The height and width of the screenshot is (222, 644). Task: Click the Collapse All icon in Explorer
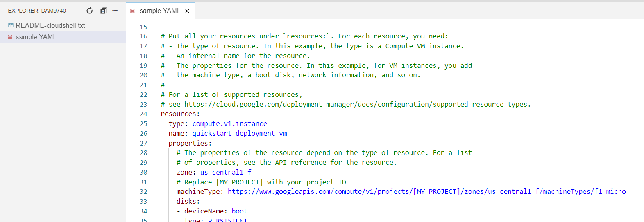pyautogui.click(x=104, y=11)
